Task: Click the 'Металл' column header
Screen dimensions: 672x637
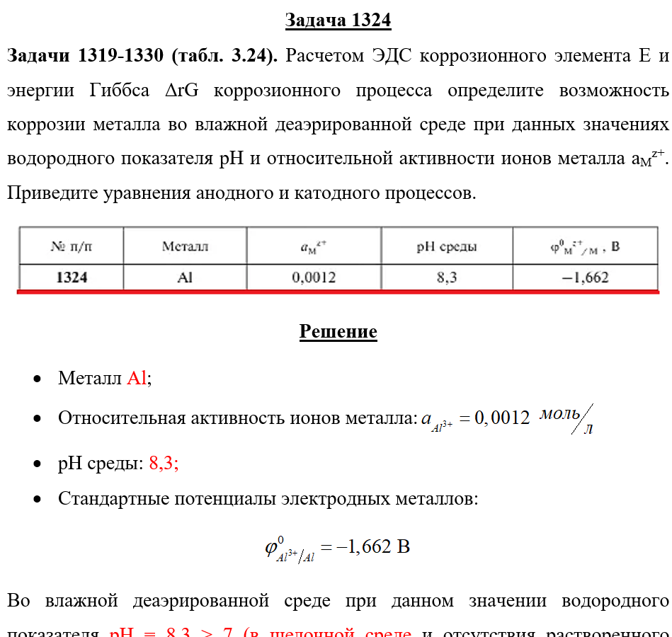Action: (x=185, y=246)
